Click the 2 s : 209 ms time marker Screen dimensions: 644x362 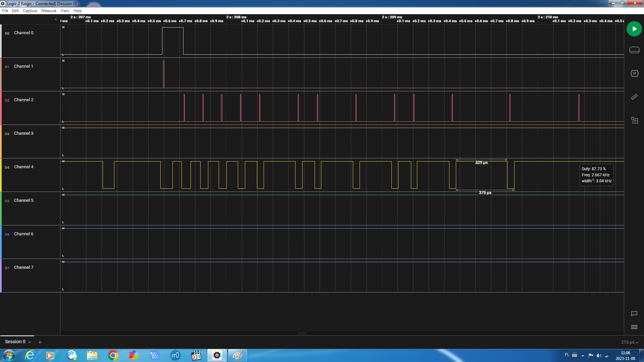coord(392,17)
